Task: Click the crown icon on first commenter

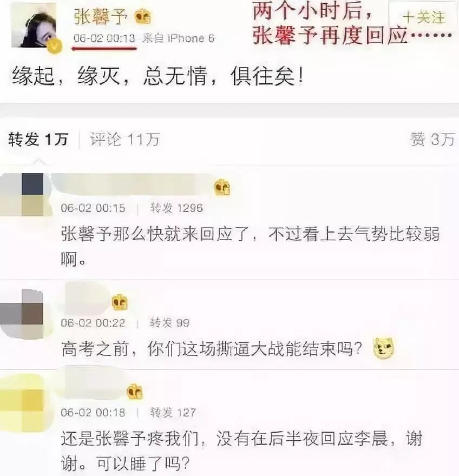Action: (222, 187)
